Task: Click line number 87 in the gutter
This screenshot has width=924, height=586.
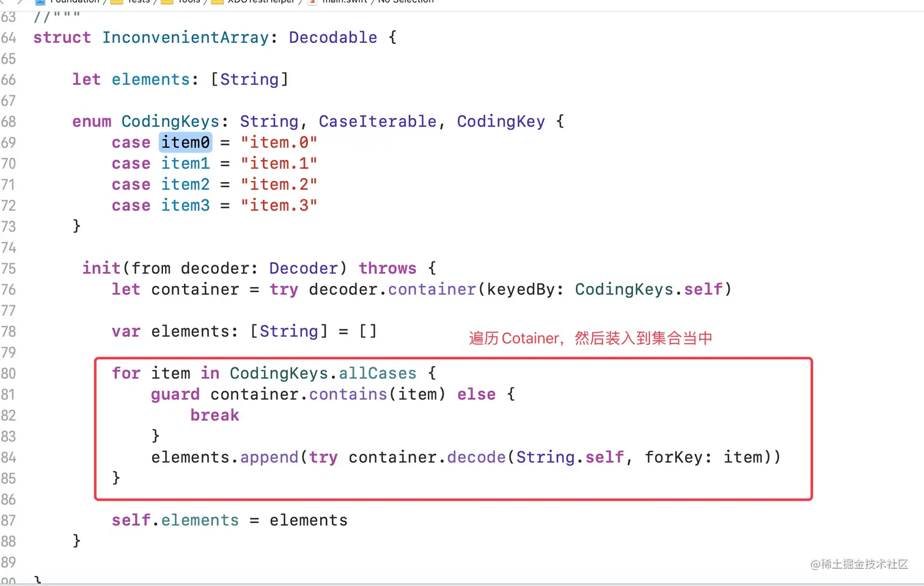Action: tap(9, 521)
